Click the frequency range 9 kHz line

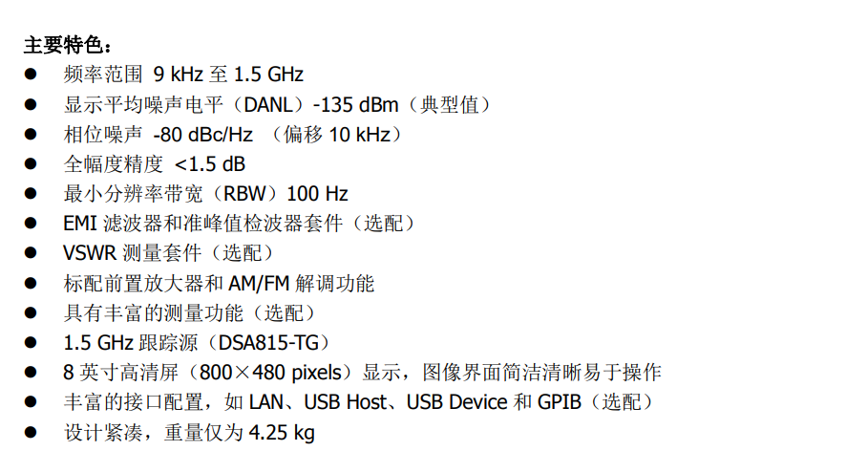tap(183, 75)
